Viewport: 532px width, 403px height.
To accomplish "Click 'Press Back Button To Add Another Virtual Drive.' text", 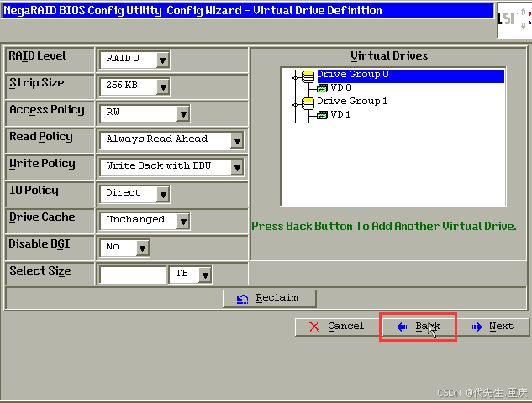I will tap(384, 226).
